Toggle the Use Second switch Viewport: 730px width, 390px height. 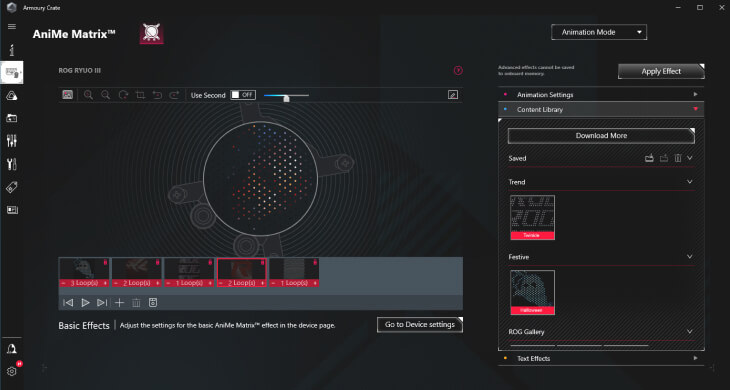(x=243, y=95)
